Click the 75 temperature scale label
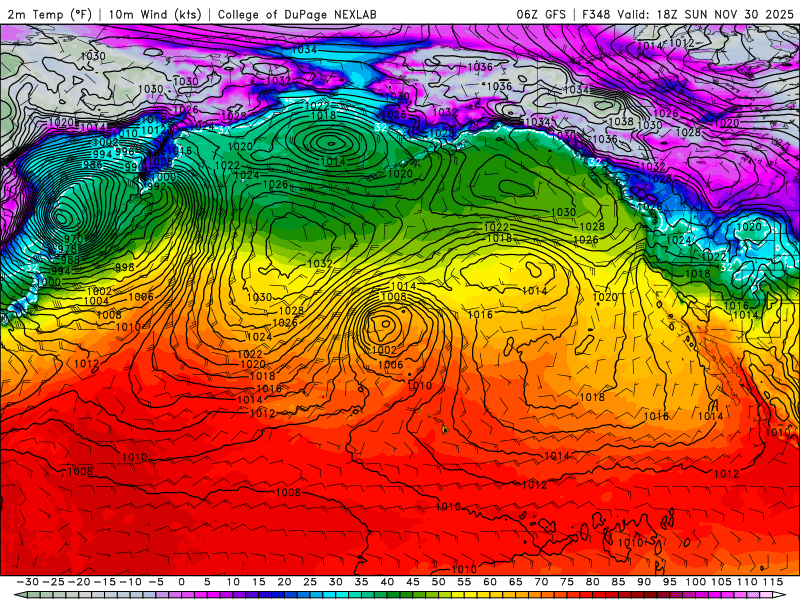 [x=567, y=582]
